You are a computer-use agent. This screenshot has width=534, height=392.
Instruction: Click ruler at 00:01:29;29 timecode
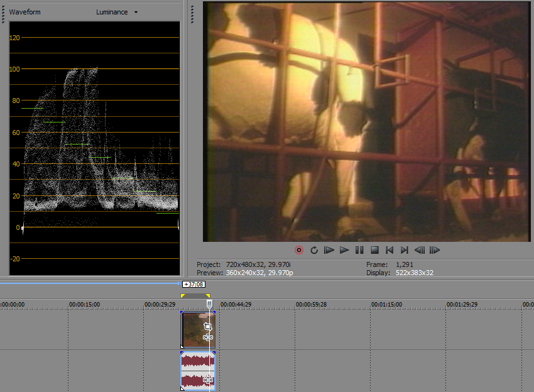[x=462, y=304]
